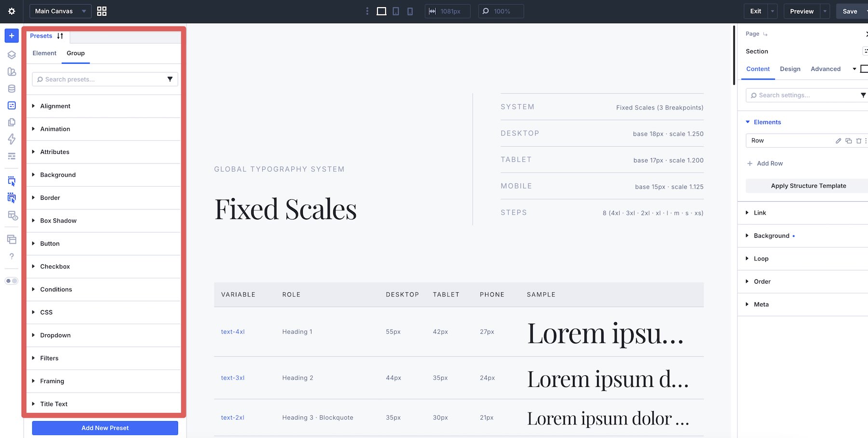Switch to the Design settings tab
The image size is (868, 438).
(x=790, y=69)
